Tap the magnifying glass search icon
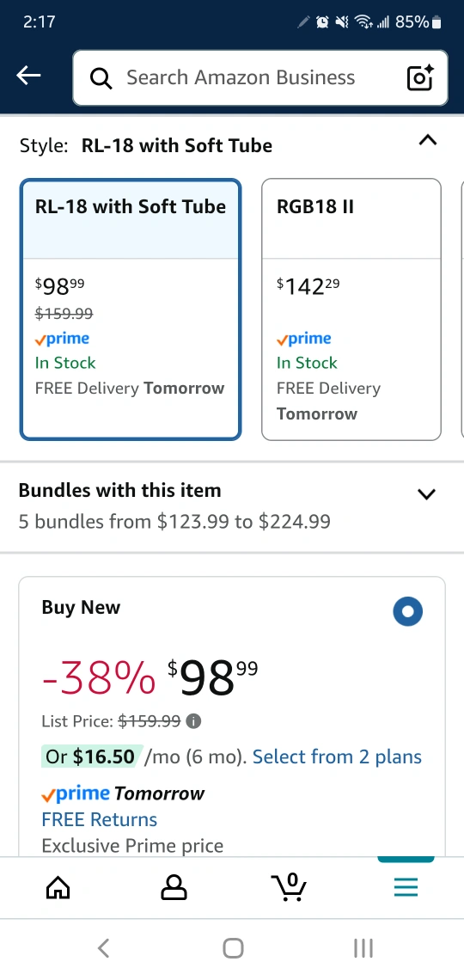Screen dimensions: 464x980 [x=101, y=78]
